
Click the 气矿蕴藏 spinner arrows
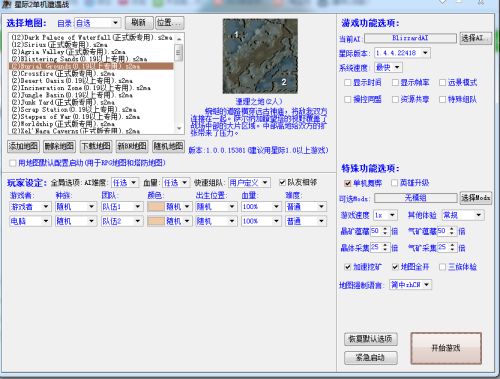click(x=452, y=231)
